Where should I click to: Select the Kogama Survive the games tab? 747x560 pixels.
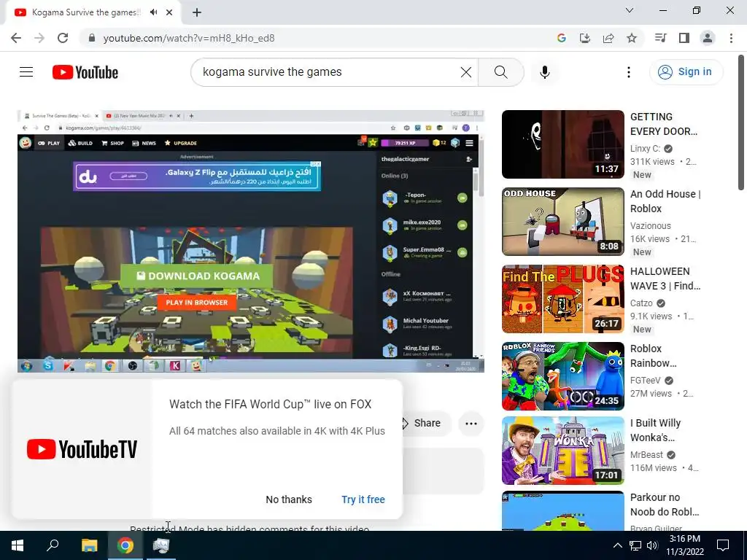(x=86, y=12)
